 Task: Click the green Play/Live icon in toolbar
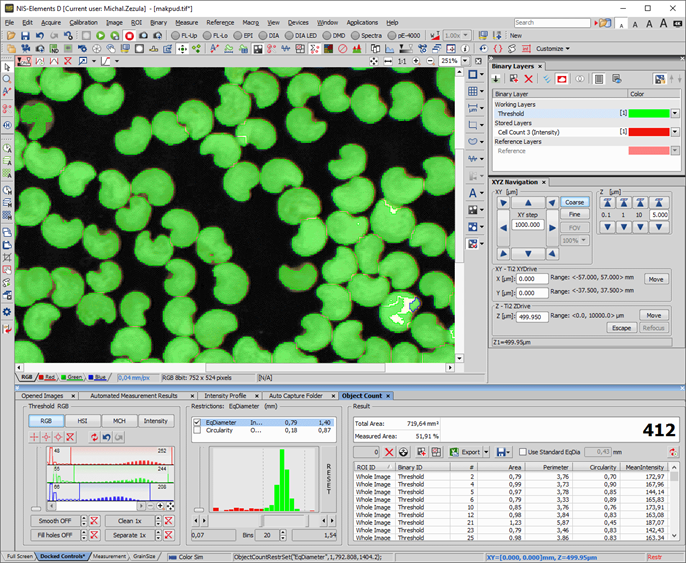tap(101, 35)
